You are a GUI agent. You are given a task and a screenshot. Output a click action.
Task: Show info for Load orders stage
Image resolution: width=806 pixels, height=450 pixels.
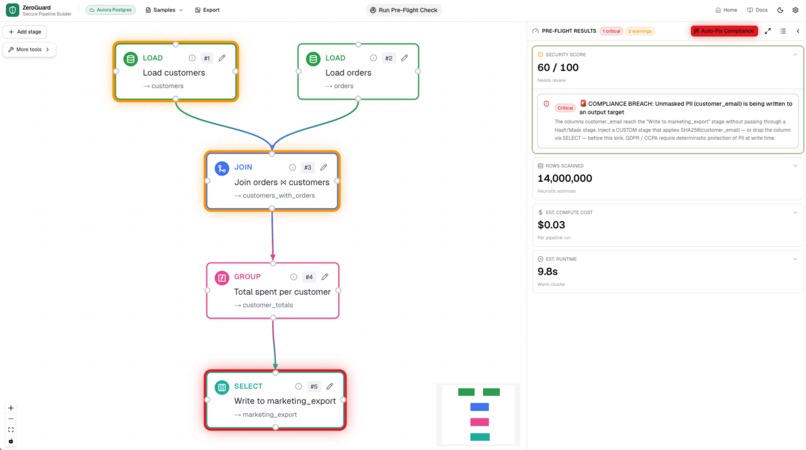373,58
